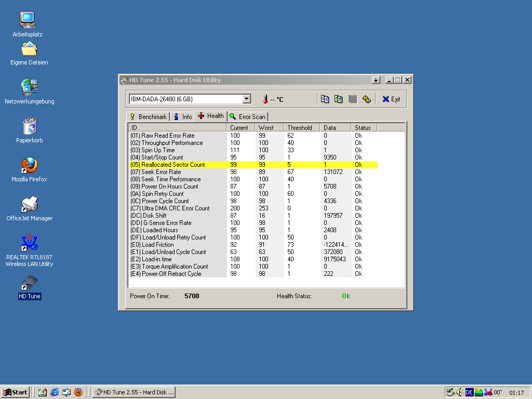Open REALTEK RTL8187 Wireless LAN Utility icon
Image resolution: width=532 pixels, height=399 pixels.
(30, 251)
